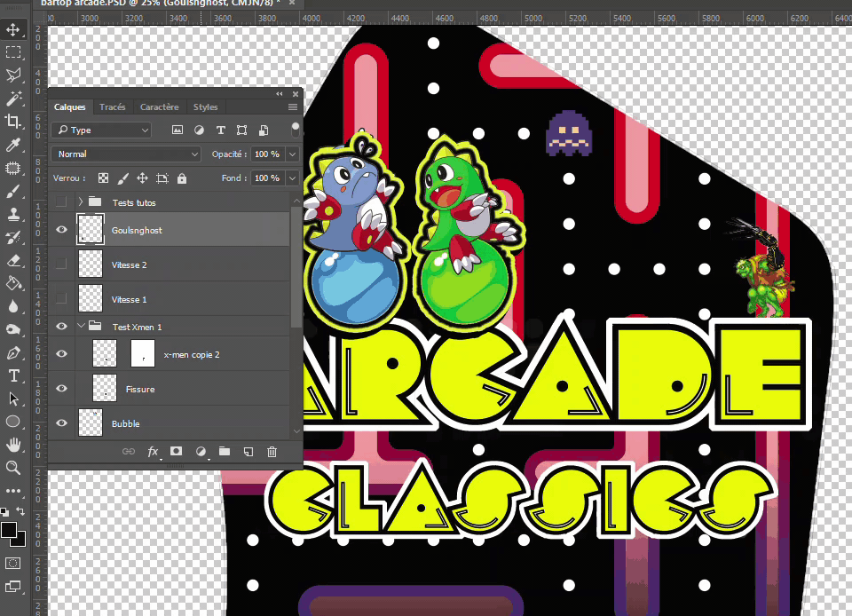Image resolution: width=852 pixels, height=616 pixels.
Task: Select the Eraser tool
Action: 13,261
